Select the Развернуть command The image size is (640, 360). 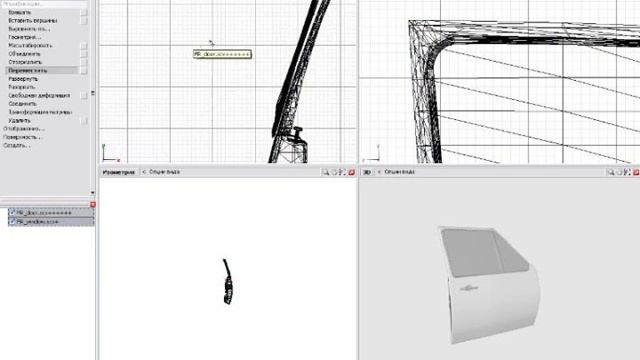(23, 79)
